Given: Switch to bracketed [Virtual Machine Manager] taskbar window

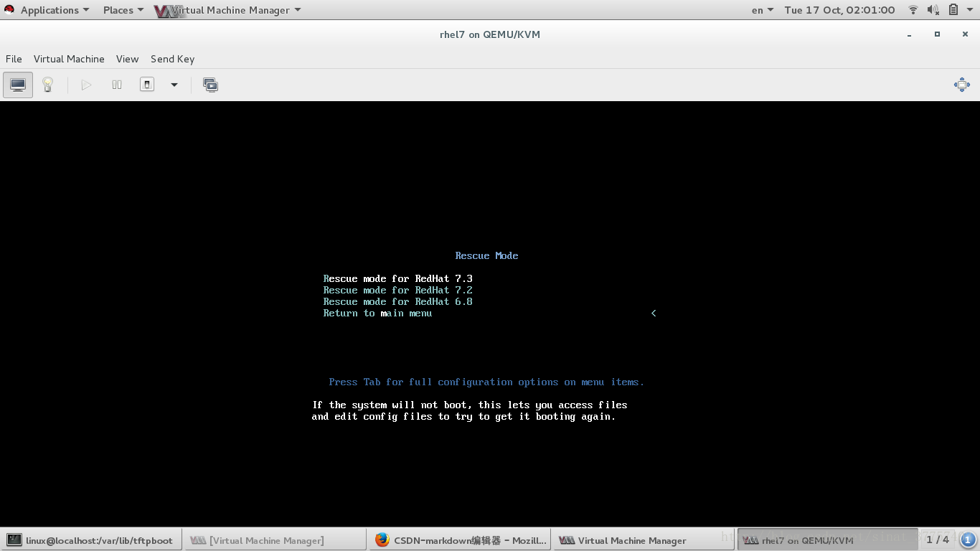Looking at the screenshot, I should (x=275, y=540).
